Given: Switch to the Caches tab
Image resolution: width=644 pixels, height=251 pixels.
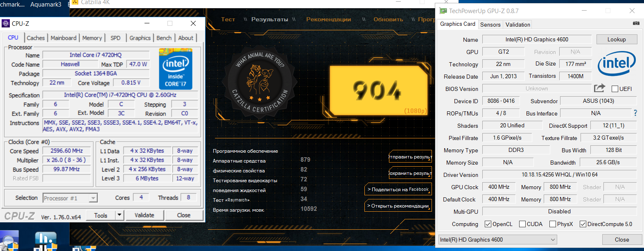Looking at the screenshot, I should [36, 38].
